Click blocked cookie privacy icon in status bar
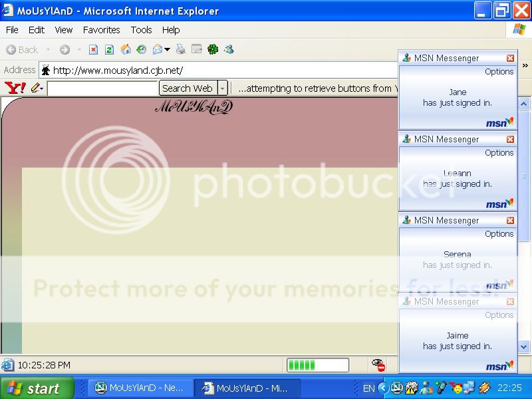Viewport: 532px width, 399px height. coord(378,365)
